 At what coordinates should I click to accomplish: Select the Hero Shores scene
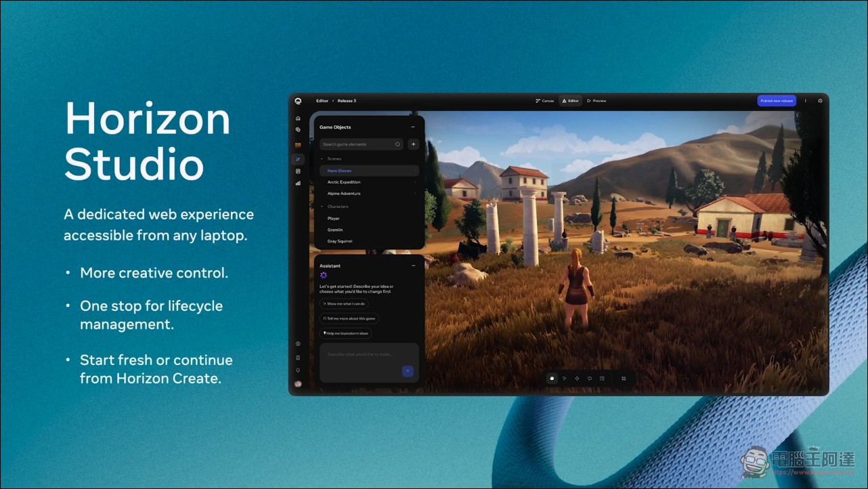click(369, 171)
